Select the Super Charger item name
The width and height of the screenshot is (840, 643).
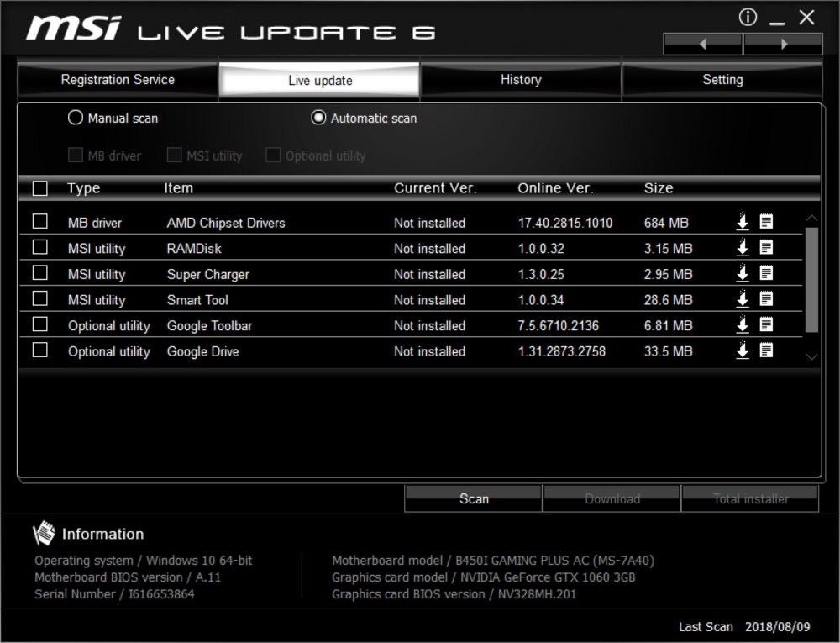[x=207, y=274]
